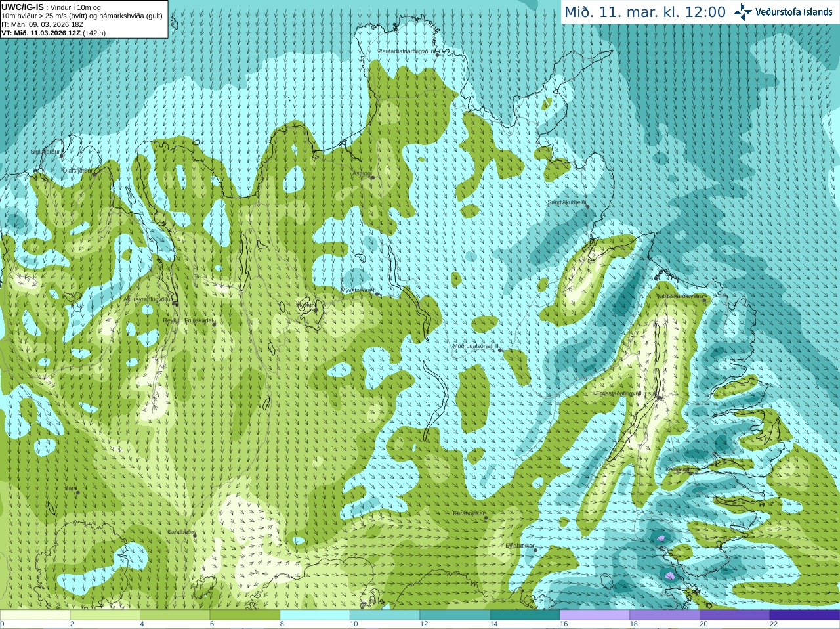Screen dimensions: 840x629
Task: Pick the 6–8 m/s olive green legend swatch
Action: [245, 615]
